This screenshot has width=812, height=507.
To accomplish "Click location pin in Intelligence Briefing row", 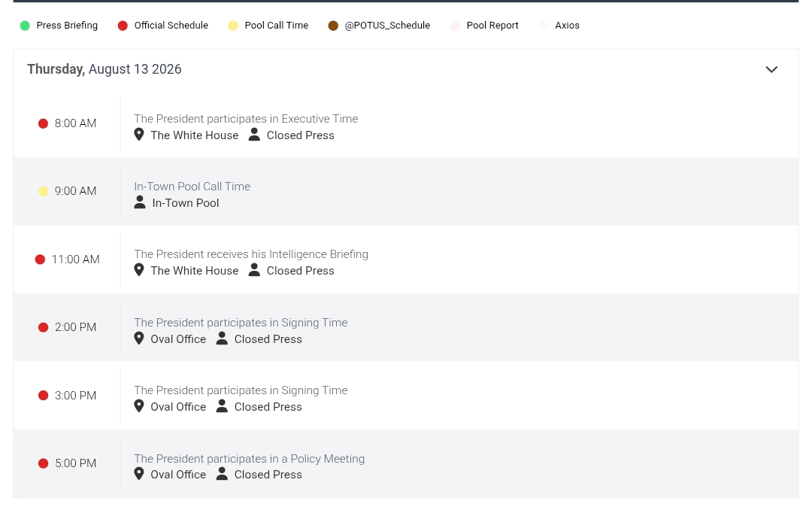I will tap(139, 270).
